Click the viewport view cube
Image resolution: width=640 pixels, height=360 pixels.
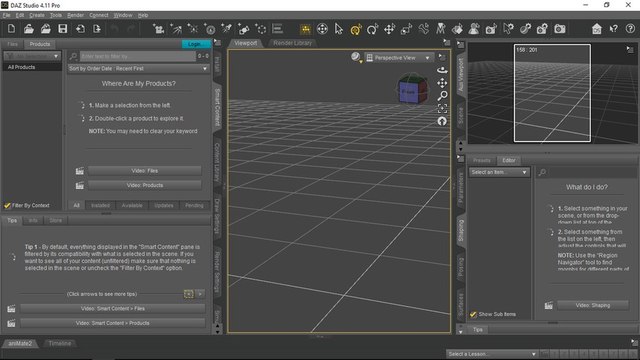coord(411,90)
